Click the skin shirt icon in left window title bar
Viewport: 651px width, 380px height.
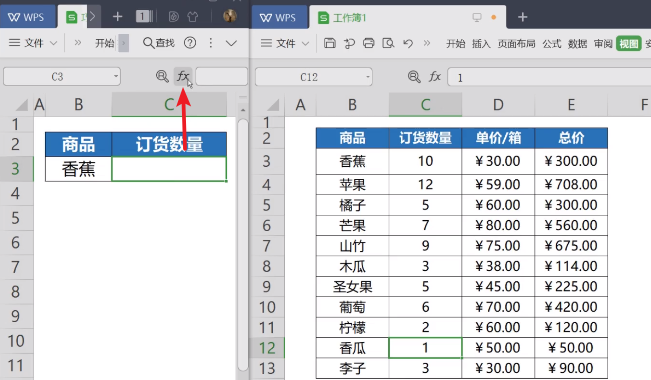click(x=193, y=17)
